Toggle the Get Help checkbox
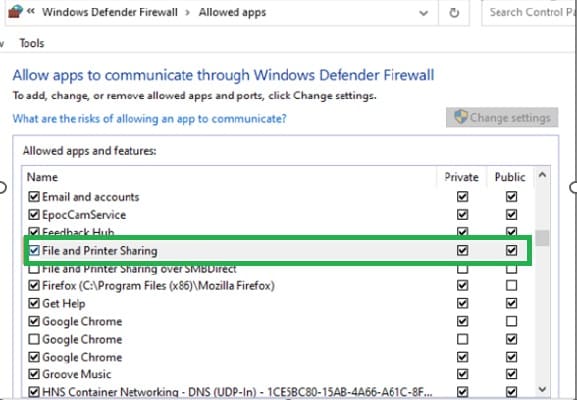Screen dimensions: 577x400 [34, 303]
